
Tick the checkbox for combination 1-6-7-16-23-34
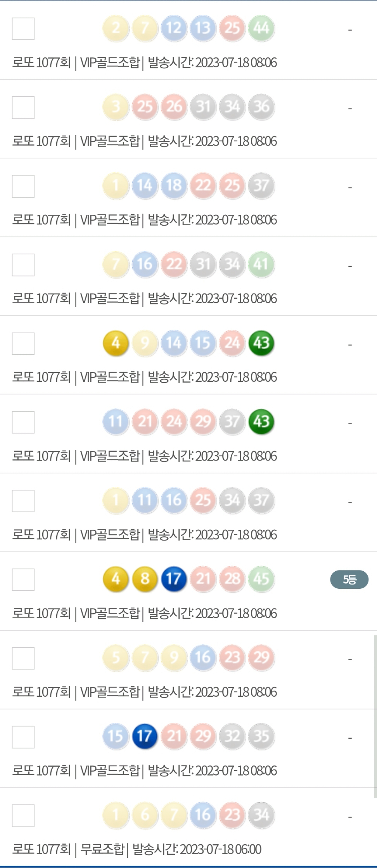pyautogui.click(x=23, y=816)
